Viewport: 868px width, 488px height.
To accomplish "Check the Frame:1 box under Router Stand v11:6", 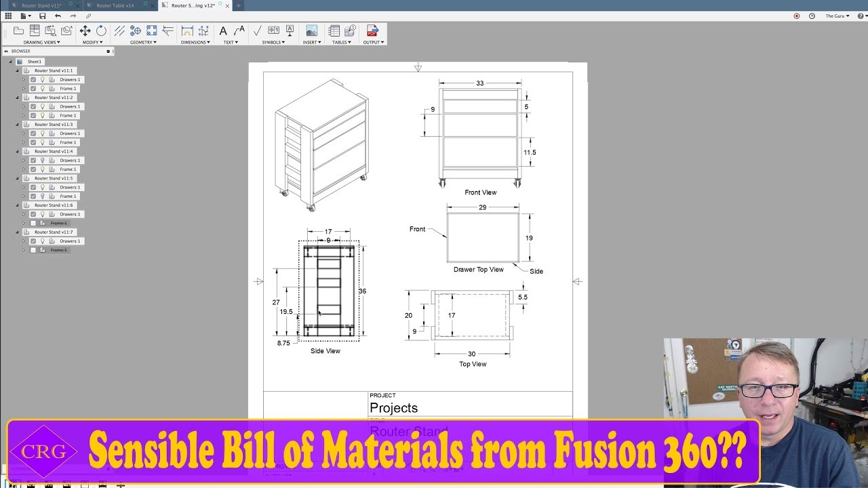I will coord(33,223).
